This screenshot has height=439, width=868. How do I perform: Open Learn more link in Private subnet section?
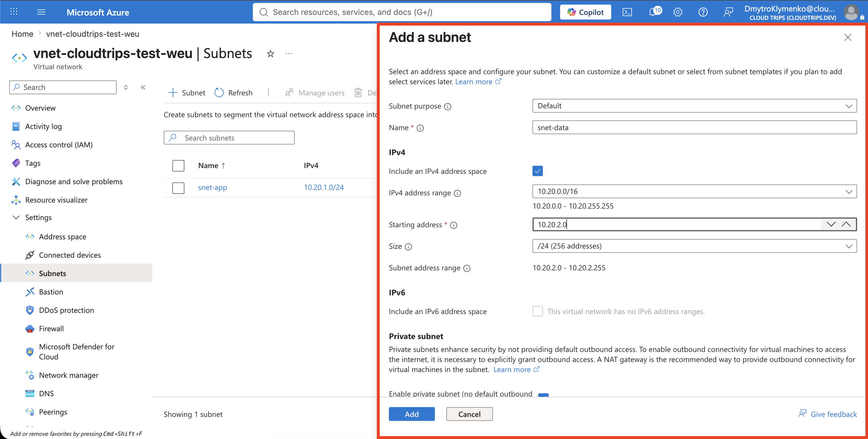pyautogui.click(x=516, y=369)
